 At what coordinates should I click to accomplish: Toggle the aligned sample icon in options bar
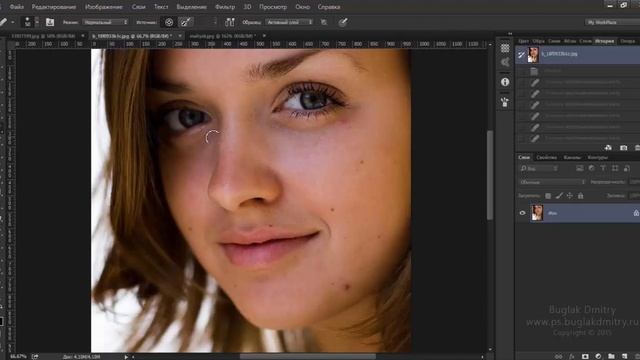(x=230, y=22)
